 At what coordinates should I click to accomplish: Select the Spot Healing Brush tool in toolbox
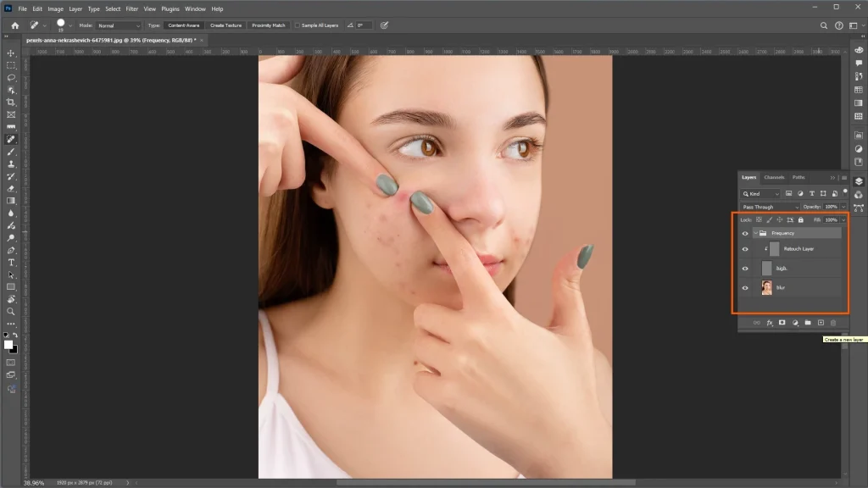click(10, 140)
